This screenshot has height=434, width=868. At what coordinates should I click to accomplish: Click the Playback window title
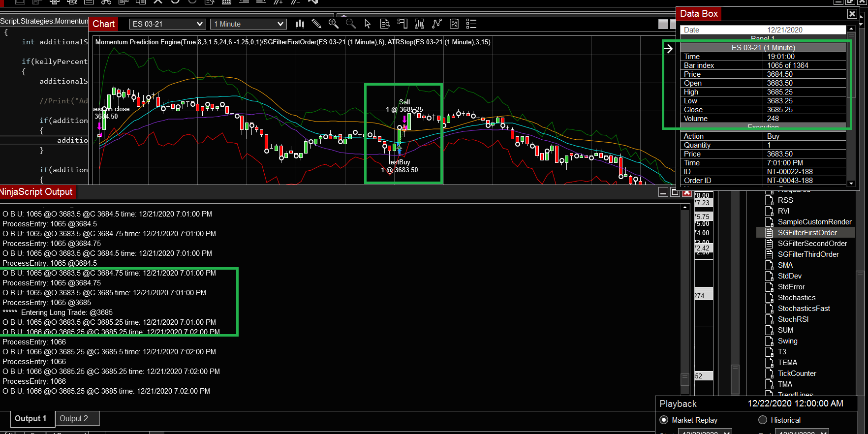pyautogui.click(x=678, y=404)
